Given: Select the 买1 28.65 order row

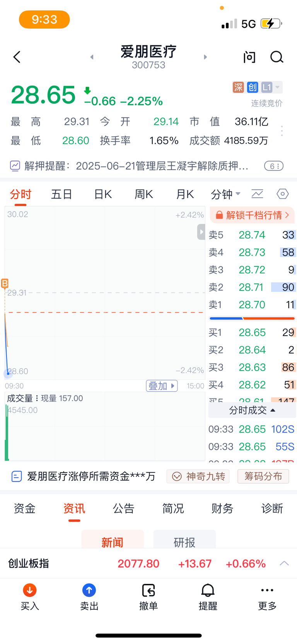Looking at the screenshot, I should [252, 333].
